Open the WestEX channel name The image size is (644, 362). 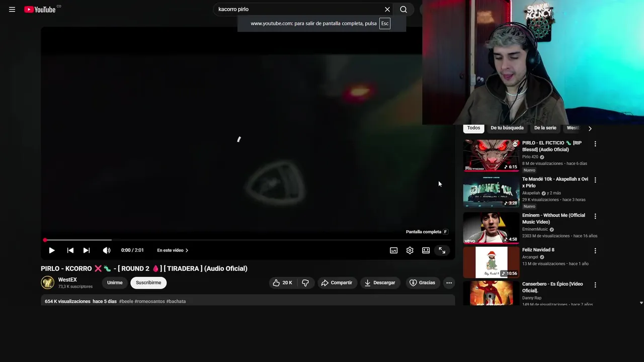pos(67,280)
